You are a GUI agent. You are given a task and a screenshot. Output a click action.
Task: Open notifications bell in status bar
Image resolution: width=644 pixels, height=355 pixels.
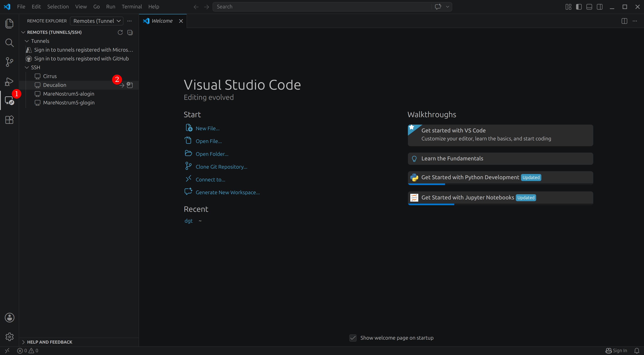(637, 350)
